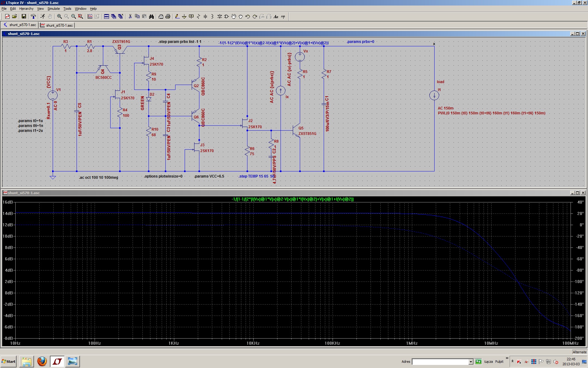This screenshot has height=368, width=588.
Task: Click the Print Setup icon
Action: [161, 17]
